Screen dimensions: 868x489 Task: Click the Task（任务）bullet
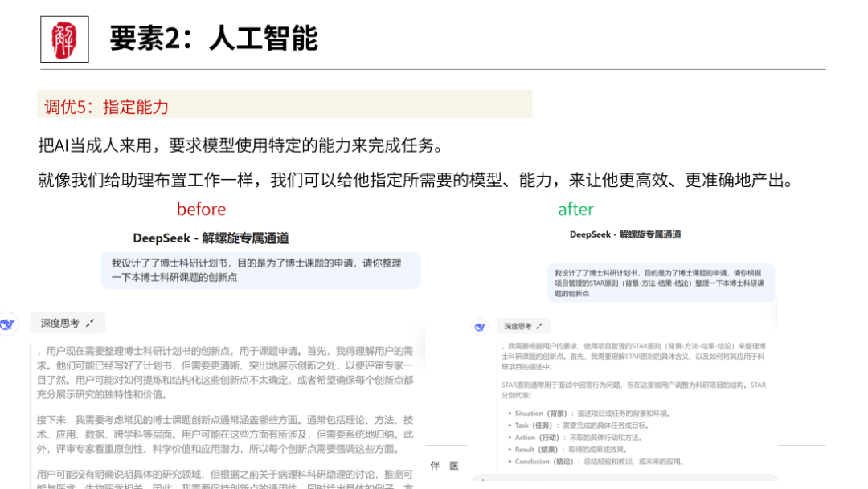tap(579, 426)
